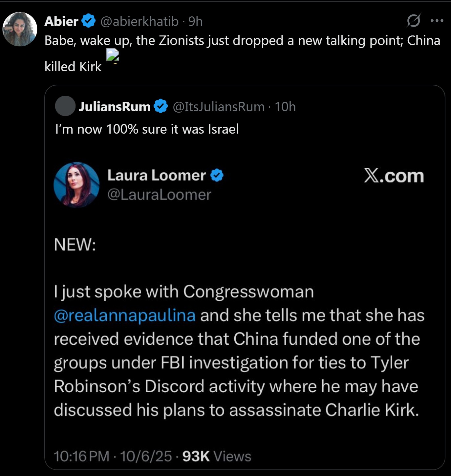Open the @ItsJuliansRum handle
The width and height of the screenshot is (451, 476).
[218, 107]
